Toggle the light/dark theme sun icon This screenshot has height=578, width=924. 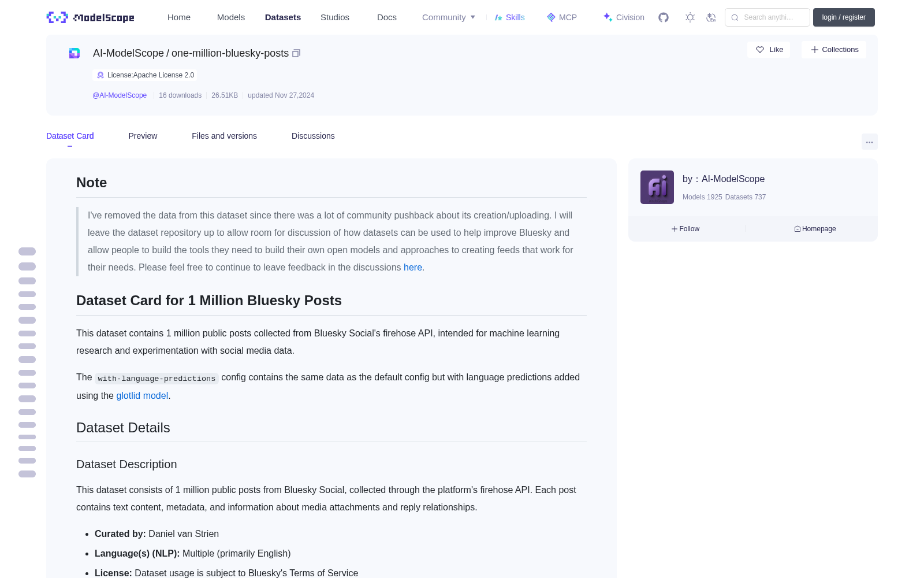coord(690,17)
